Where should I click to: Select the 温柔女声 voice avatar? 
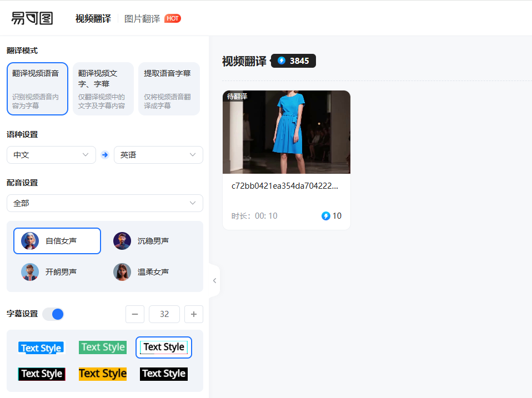tap(122, 272)
